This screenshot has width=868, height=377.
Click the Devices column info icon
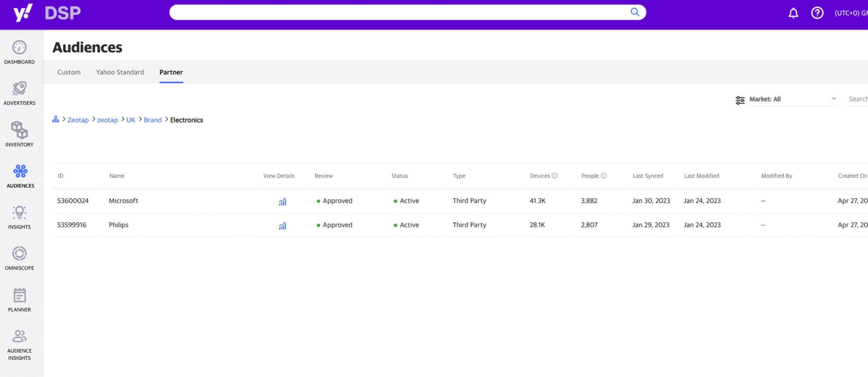[x=555, y=176]
